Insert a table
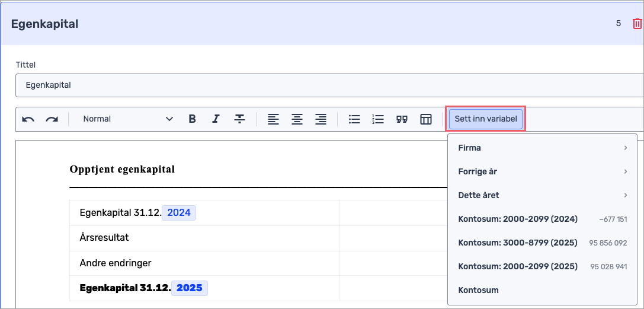Viewport: 644px width, 309px height. point(426,119)
